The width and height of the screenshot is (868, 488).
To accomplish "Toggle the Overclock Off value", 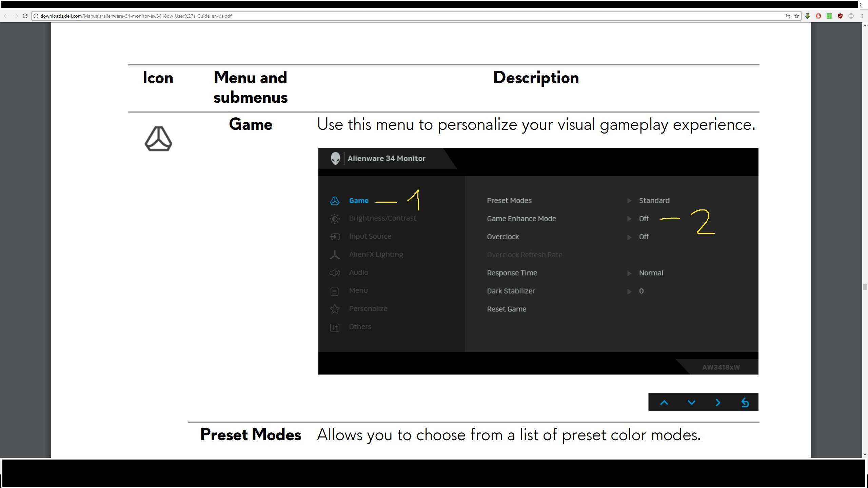I will pos(644,237).
